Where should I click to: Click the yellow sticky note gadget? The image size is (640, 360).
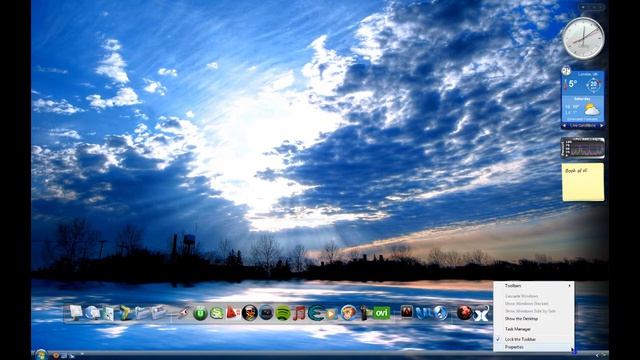click(x=583, y=182)
